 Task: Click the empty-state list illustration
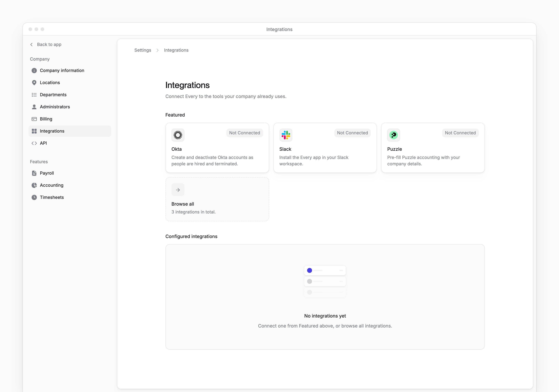click(325, 281)
